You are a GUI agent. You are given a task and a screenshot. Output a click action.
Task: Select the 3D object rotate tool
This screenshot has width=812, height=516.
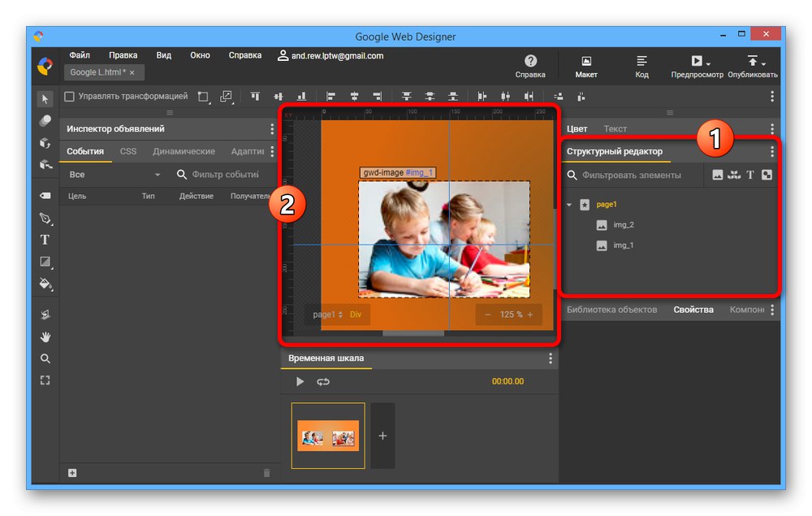coord(45,143)
